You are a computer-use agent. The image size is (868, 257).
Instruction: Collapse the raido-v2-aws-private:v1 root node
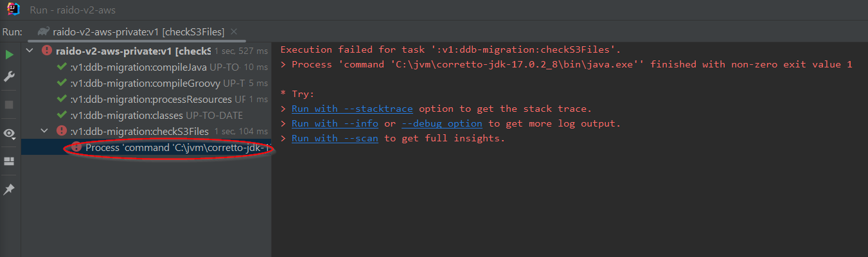coord(30,51)
